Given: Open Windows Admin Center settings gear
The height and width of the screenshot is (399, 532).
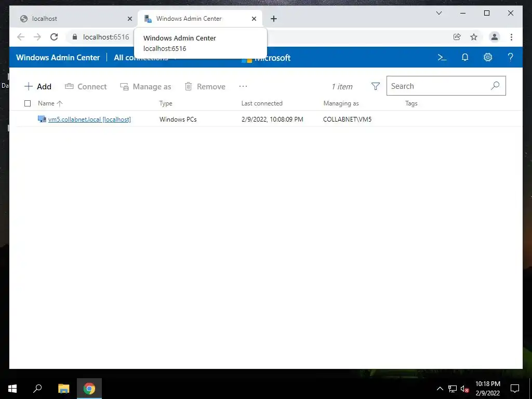Looking at the screenshot, I should point(487,57).
